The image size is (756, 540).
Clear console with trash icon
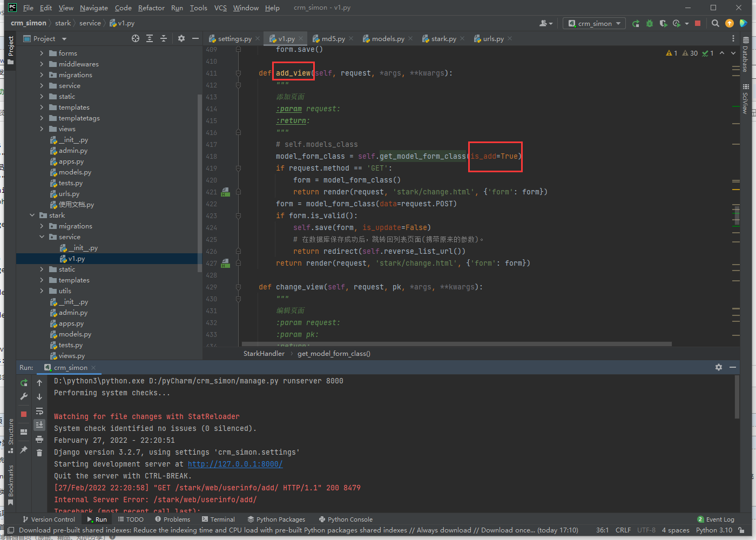[x=39, y=453]
